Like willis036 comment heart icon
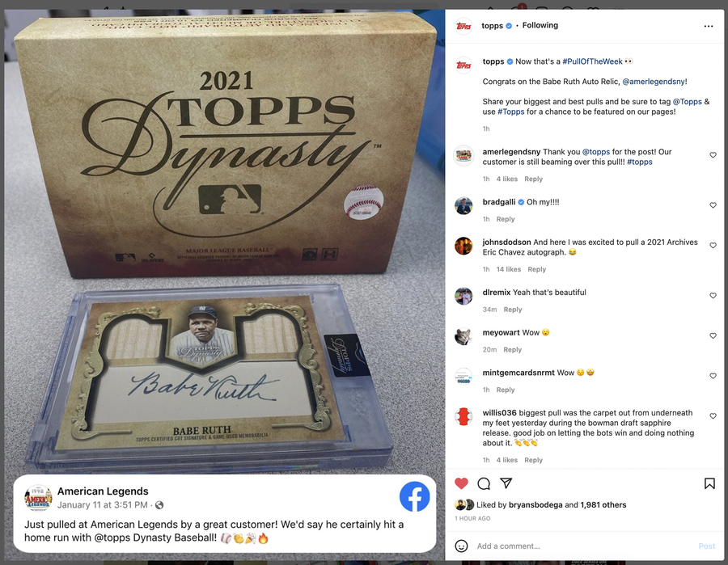 coord(713,416)
